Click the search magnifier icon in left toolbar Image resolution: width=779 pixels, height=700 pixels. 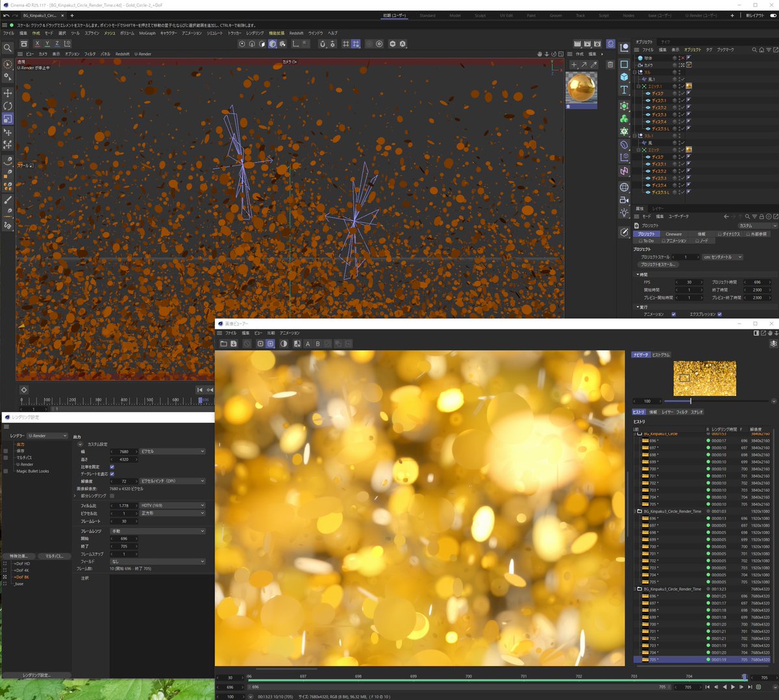8,47
